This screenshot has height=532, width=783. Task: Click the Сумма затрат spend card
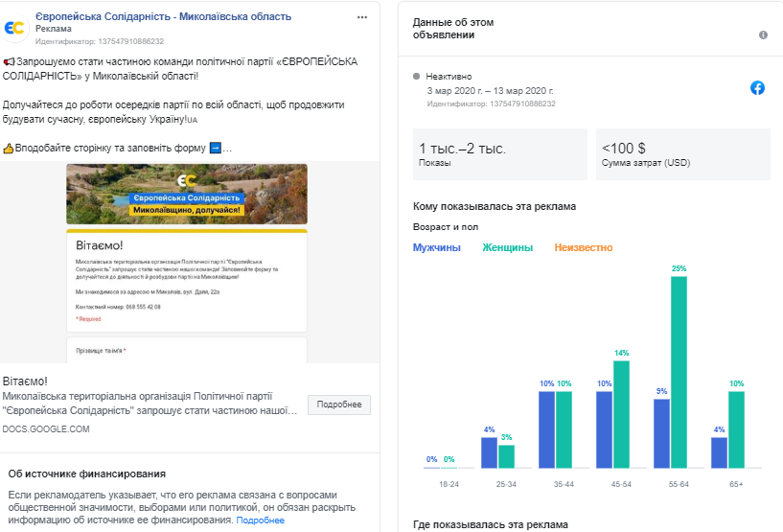point(682,155)
